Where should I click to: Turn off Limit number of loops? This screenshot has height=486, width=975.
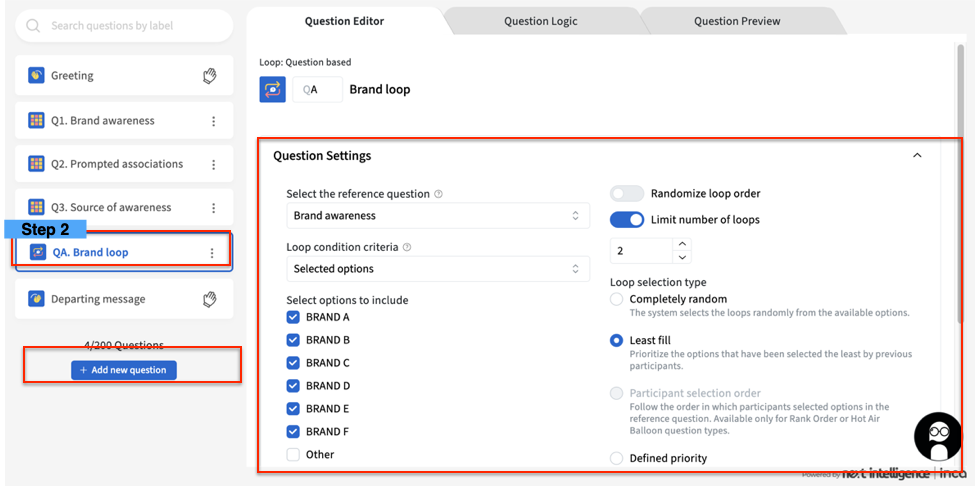pyautogui.click(x=627, y=220)
